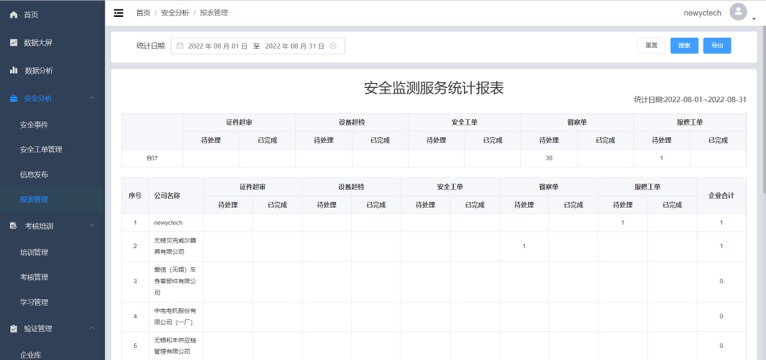Click the start date 2022年08月01日 field
766x360 pixels.
[218, 46]
